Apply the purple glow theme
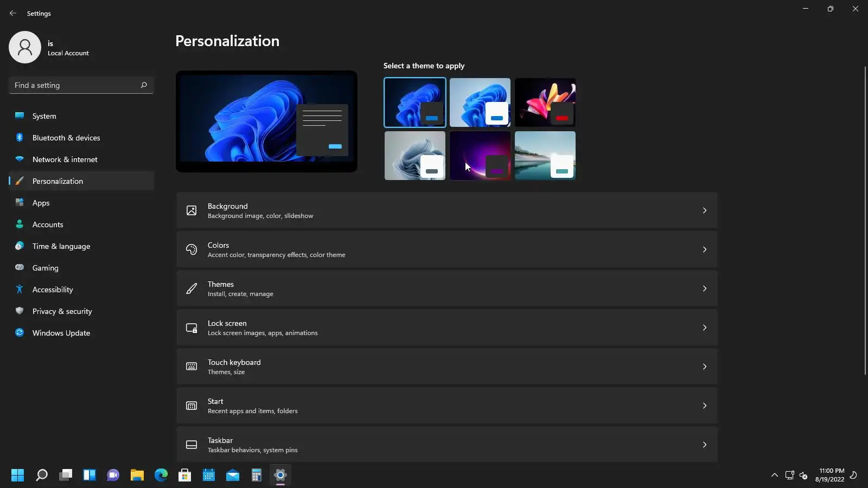This screenshot has width=868, height=488. [x=480, y=156]
